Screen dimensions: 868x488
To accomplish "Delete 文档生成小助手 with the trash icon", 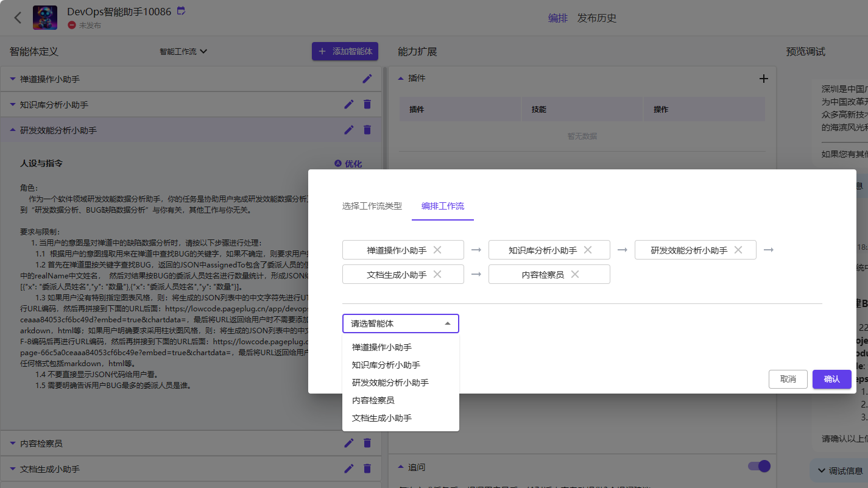I will 367,469.
